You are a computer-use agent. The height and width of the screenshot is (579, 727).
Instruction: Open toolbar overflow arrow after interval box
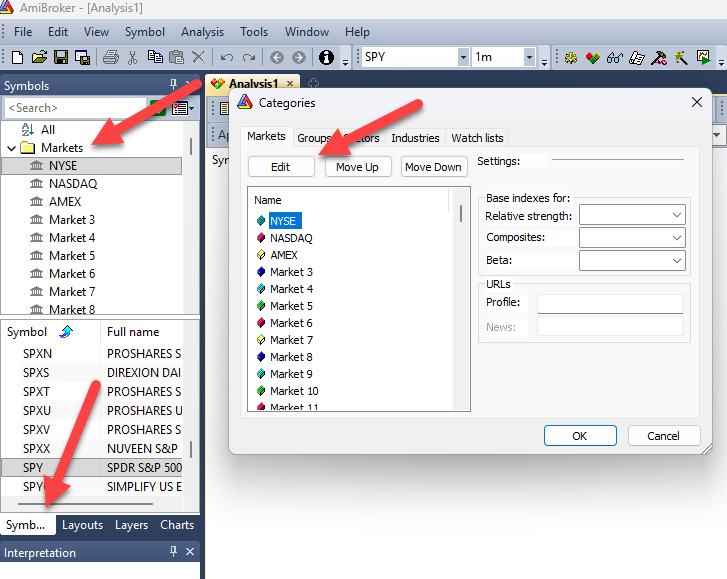click(544, 62)
